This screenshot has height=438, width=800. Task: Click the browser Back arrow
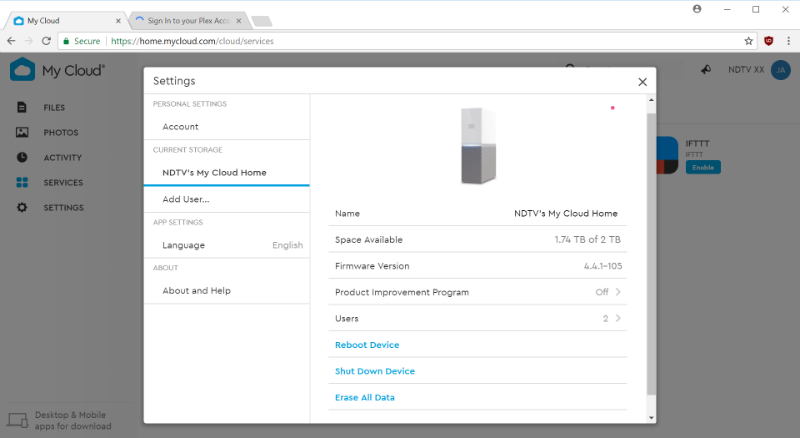pyautogui.click(x=11, y=41)
